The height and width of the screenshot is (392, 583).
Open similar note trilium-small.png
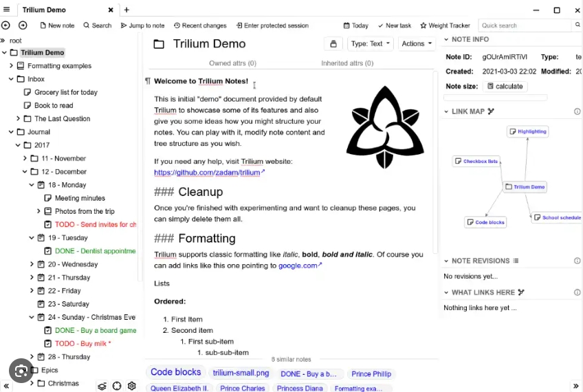pyautogui.click(x=241, y=373)
